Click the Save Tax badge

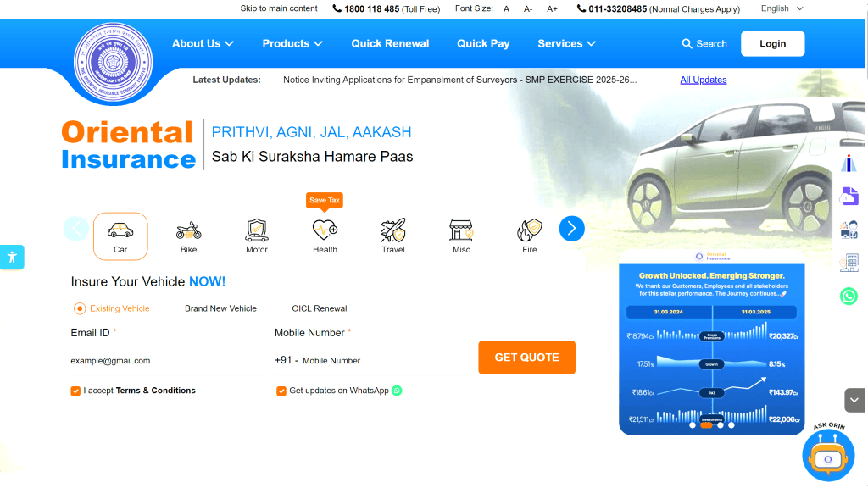pos(325,200)
